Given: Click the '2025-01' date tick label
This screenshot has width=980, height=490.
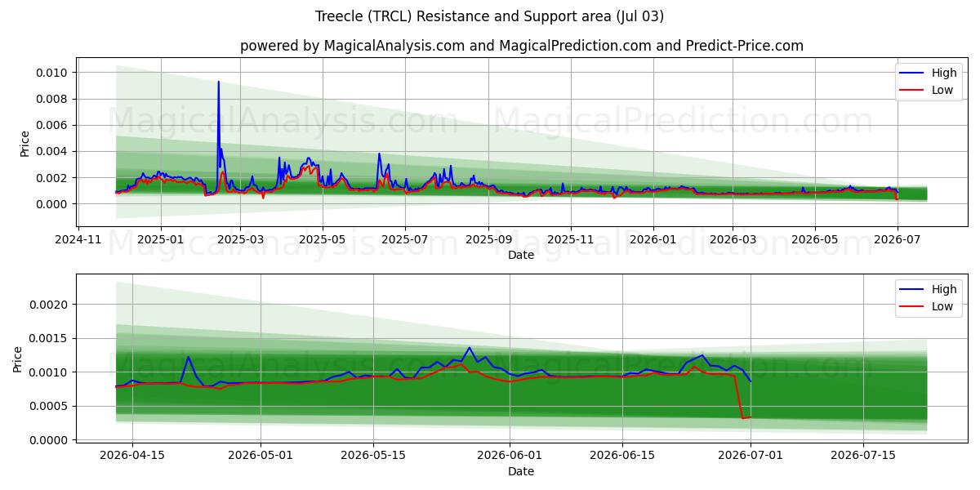Looking at the screenshot, I should [x=160, y=239].
